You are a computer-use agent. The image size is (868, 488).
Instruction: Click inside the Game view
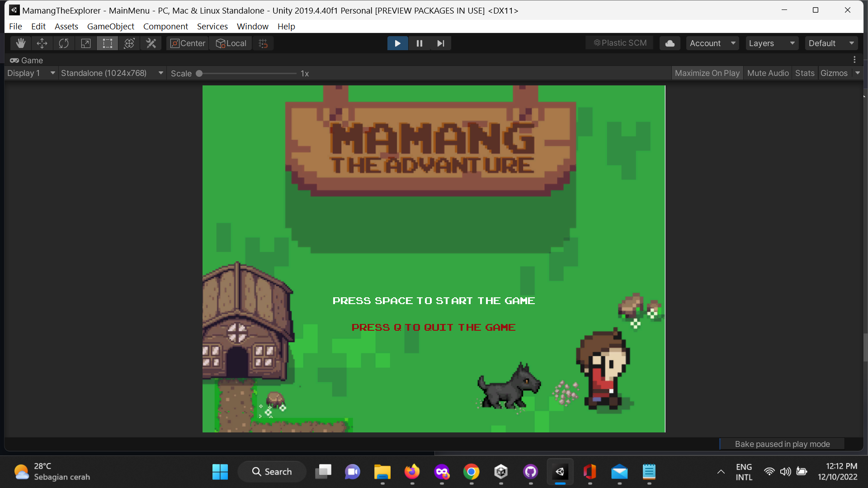[x=434, y=258]
